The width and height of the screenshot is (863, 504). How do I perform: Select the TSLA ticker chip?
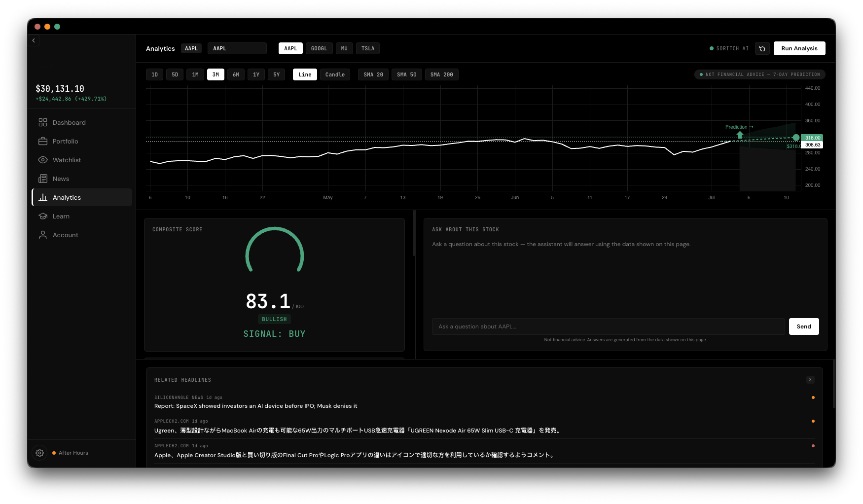tap(368, 48)
